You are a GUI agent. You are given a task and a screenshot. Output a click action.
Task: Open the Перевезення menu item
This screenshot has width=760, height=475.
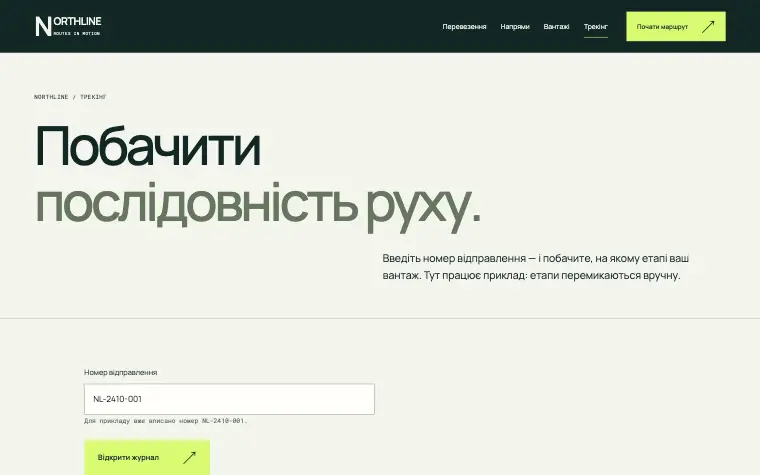click(x=464, y=27)
